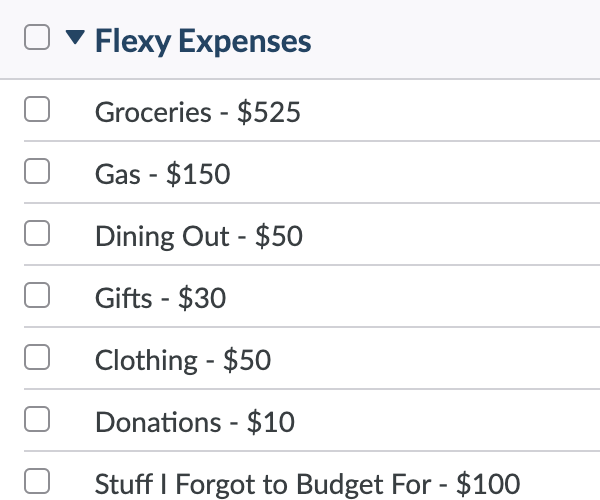This screenshot has width=600, height=500.
Task: Tick the Gas - $150 checkbox
Action: 37,171
